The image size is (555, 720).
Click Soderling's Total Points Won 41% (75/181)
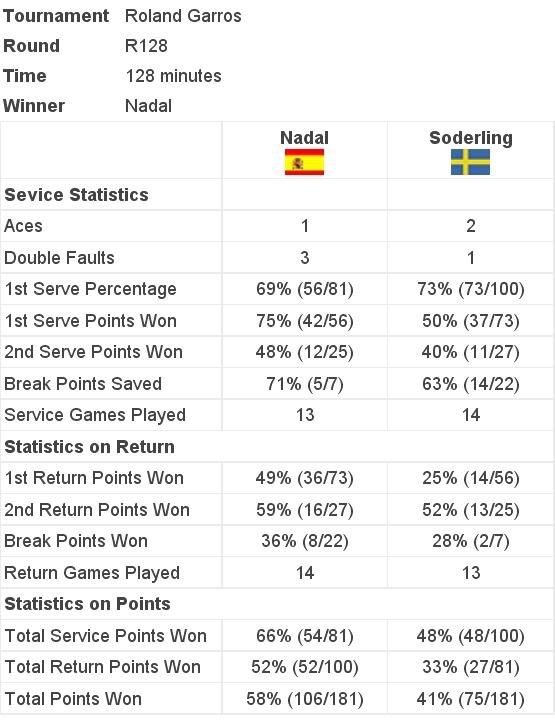click(471, 699)
